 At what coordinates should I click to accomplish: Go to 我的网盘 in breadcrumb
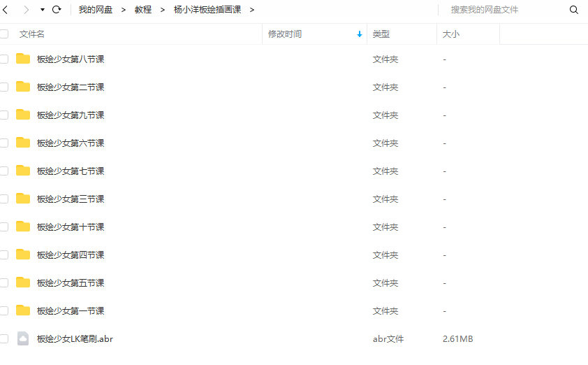pyautogui.click(x=95, y=10)
